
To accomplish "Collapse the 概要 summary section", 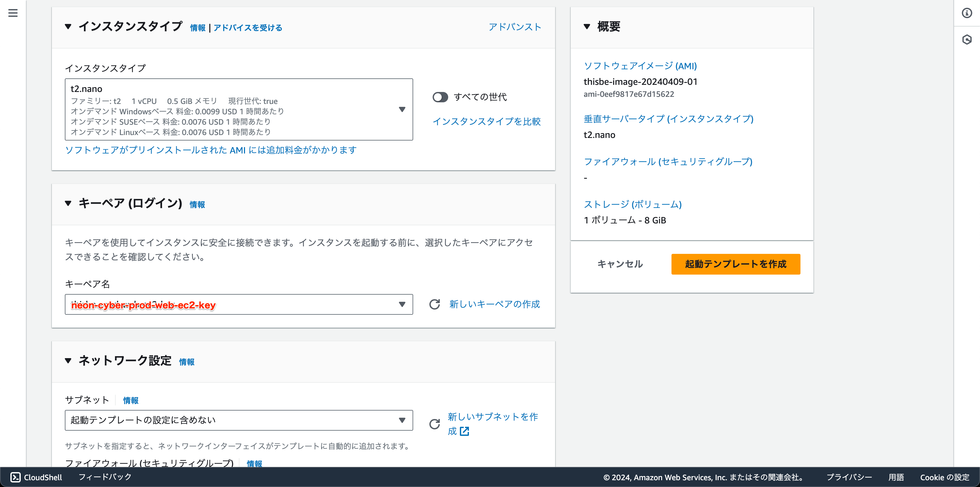I will [587, 27].
